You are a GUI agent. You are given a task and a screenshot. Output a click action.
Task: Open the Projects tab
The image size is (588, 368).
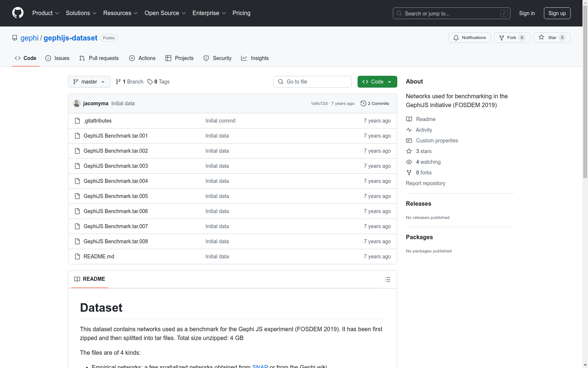pos(179,58)
